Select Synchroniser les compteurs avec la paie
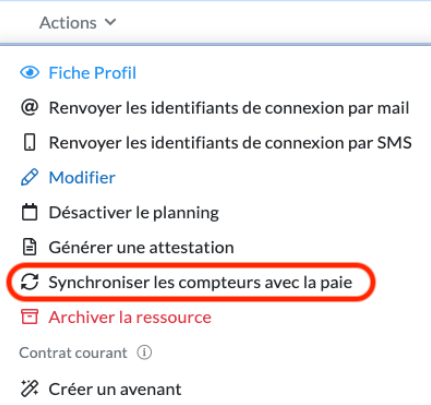This screenshot has height=405, width=431. [200, 282]
